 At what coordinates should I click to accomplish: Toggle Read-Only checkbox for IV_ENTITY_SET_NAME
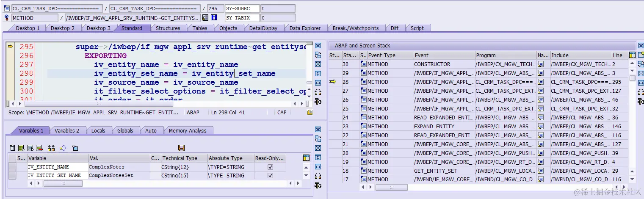click(270, 175)
